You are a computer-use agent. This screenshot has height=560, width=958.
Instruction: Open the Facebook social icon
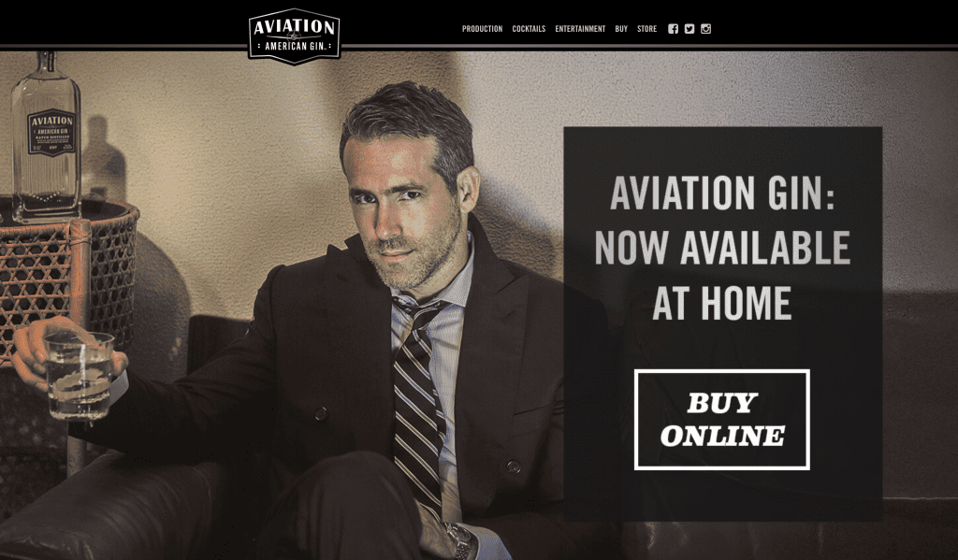click(x=673, y=29)
